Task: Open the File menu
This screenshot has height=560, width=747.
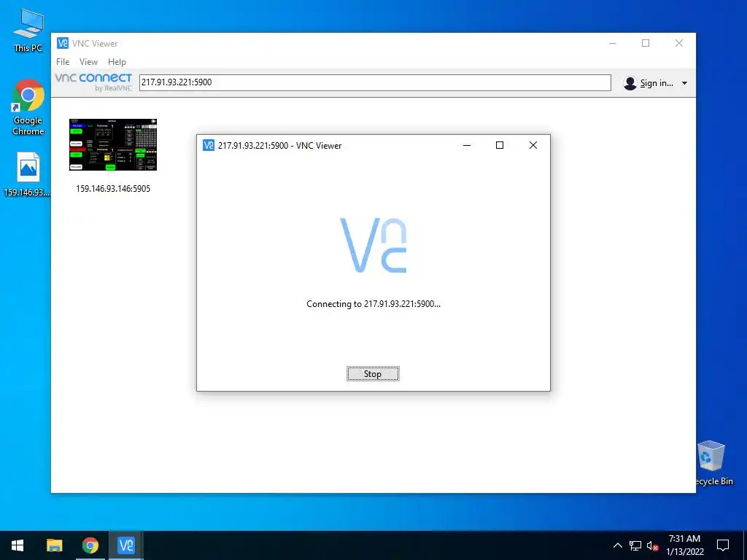Action: point(63,62)
